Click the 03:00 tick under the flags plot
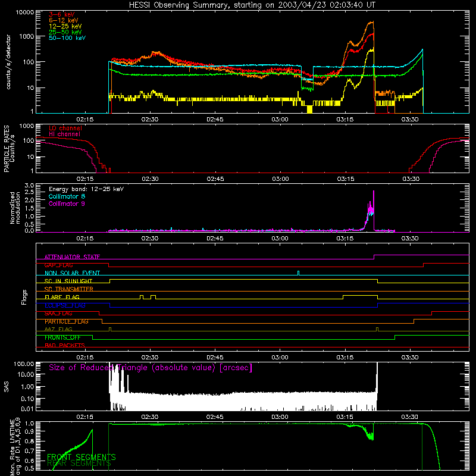The height and width of the screenshot is (476, 476). [280, 358]
